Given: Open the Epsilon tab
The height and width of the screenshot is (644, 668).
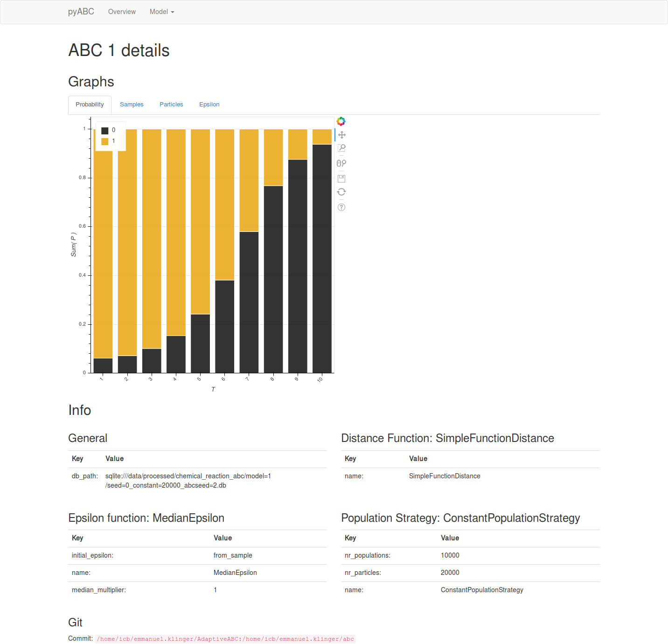Looking at the screenshot, I should pos(209,105).
